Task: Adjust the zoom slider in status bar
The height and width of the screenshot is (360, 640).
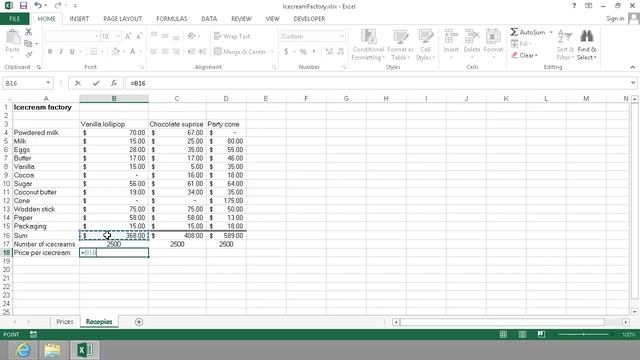Action: pos(584,334)
